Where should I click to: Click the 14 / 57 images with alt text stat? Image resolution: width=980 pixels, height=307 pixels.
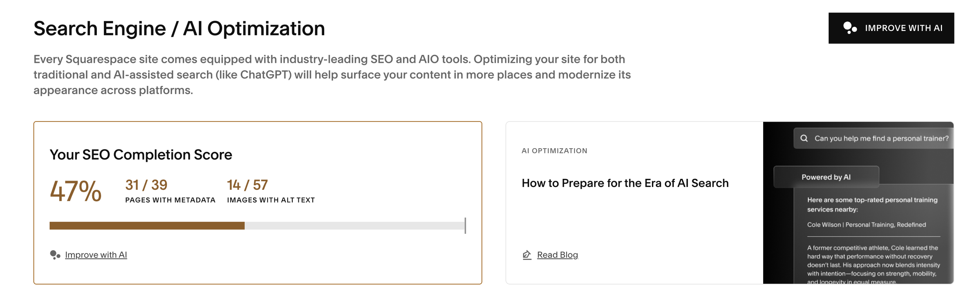(247, 185)
